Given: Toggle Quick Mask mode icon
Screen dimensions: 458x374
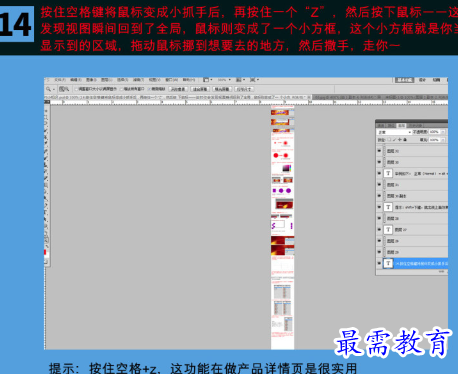Looking at the screenshot, I should tap(46, 262).
